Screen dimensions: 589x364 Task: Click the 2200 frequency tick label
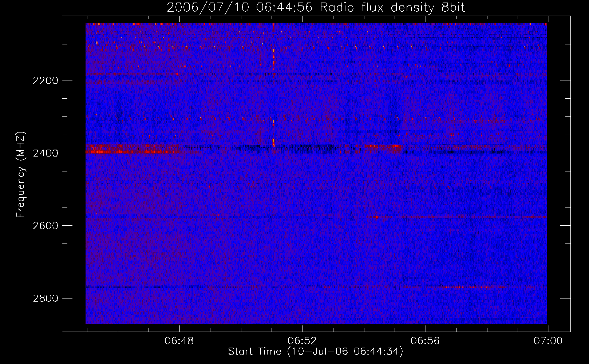[x=46, y=80]
